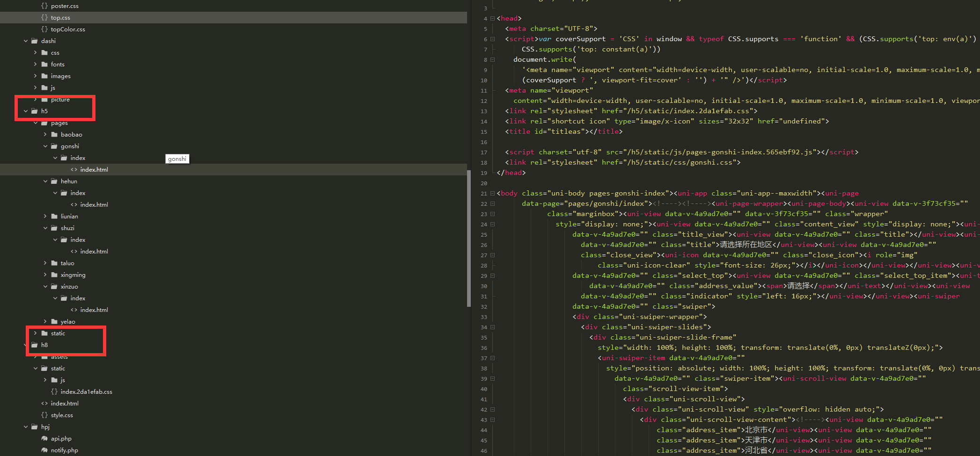Select the index folder under hehun

pyautogui.click(x=78, y=193)
